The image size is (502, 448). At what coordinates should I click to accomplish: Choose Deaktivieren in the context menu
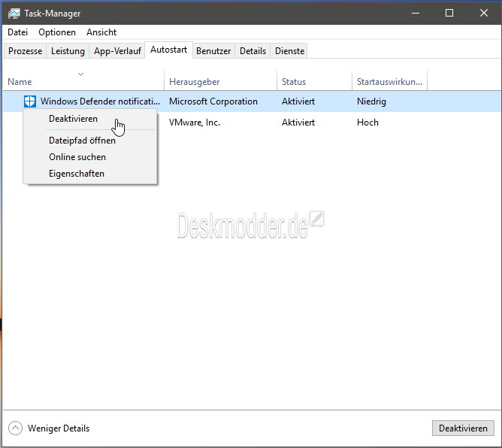90,119
